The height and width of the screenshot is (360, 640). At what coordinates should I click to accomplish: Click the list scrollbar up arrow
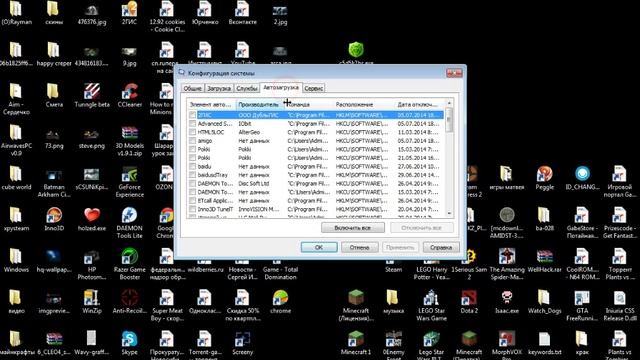(x=449, y=103)
